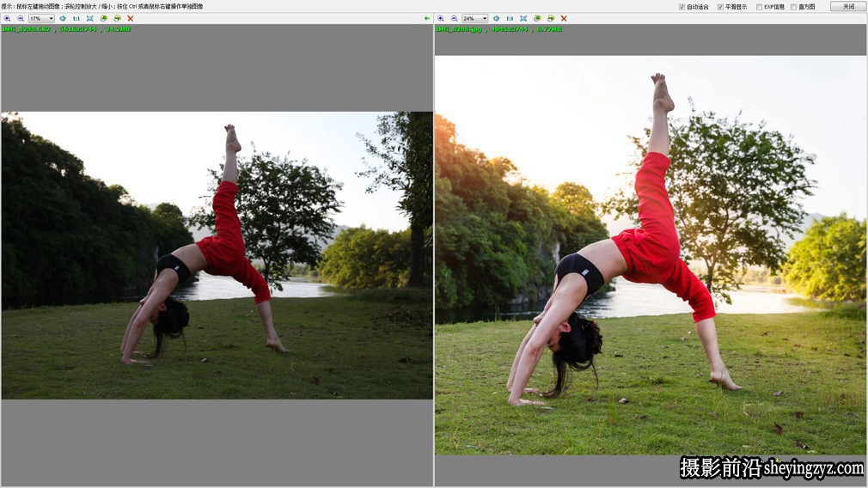Click the left pane's dark original photo
Screen dimensions: 868x488
217,255
